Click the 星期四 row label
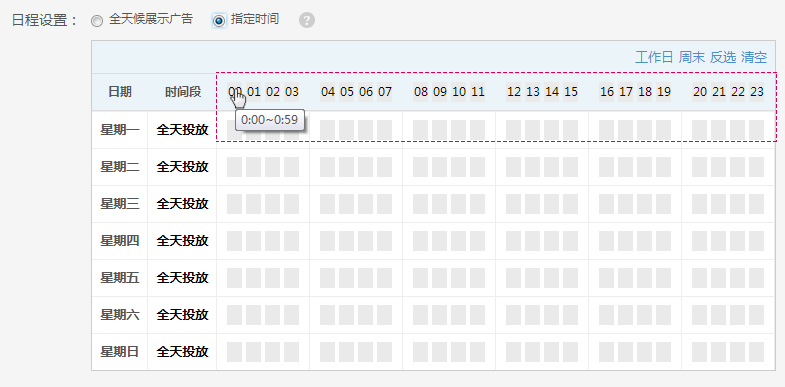785x387 pixels. (x=120, y=241)
